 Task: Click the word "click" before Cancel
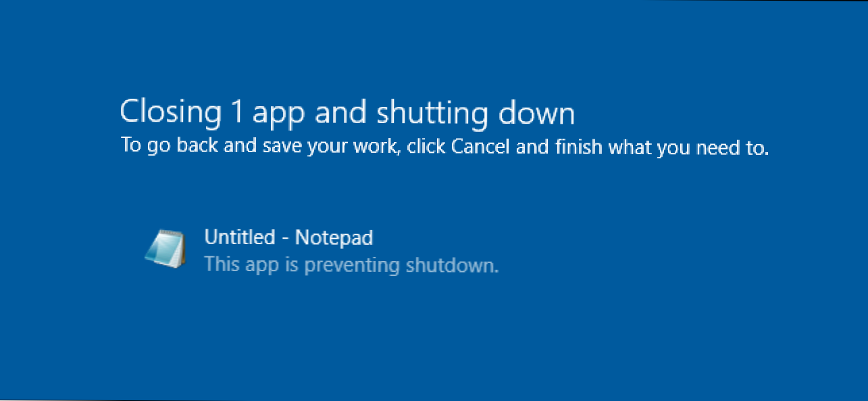tap(426, 146)
